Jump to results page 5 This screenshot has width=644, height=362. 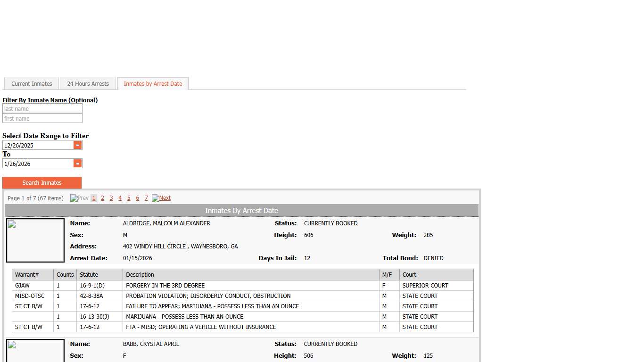click(x=129, y=198)
